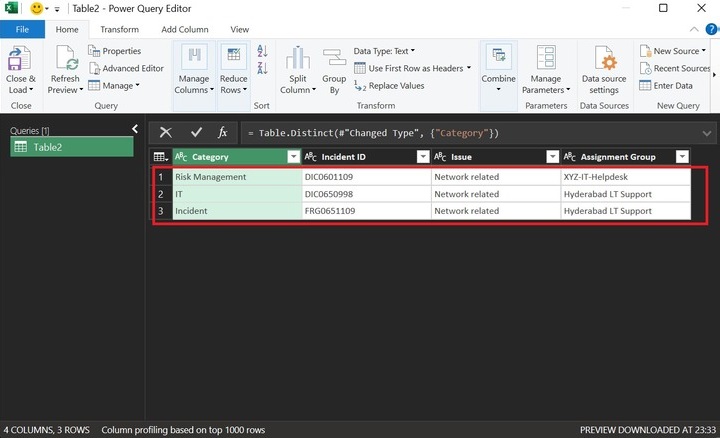720x438 pixels.
Task: Open Data source settings
Action: [604, 69]
